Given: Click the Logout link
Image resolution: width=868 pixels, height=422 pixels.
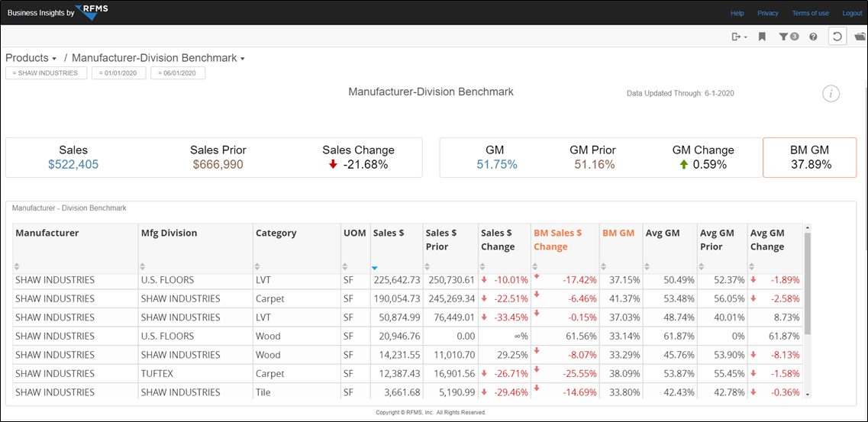Looking at the screenshot, I should click(852, 13).
